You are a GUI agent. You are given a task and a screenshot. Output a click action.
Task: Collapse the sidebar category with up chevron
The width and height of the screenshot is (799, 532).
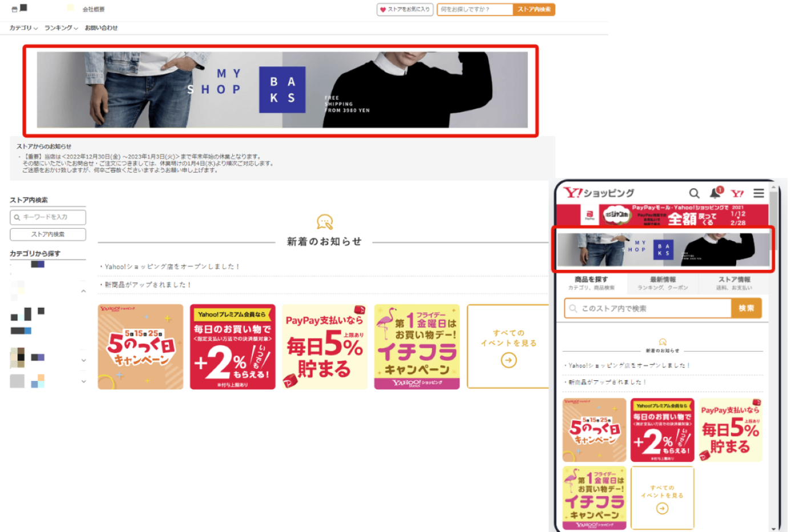click(83, 291)
